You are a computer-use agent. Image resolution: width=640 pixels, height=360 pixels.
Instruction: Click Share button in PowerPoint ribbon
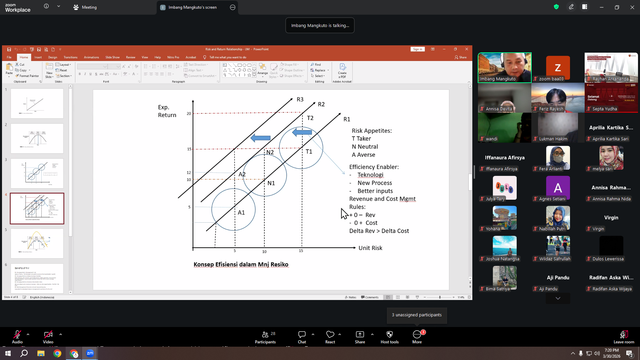coord(461,57)
